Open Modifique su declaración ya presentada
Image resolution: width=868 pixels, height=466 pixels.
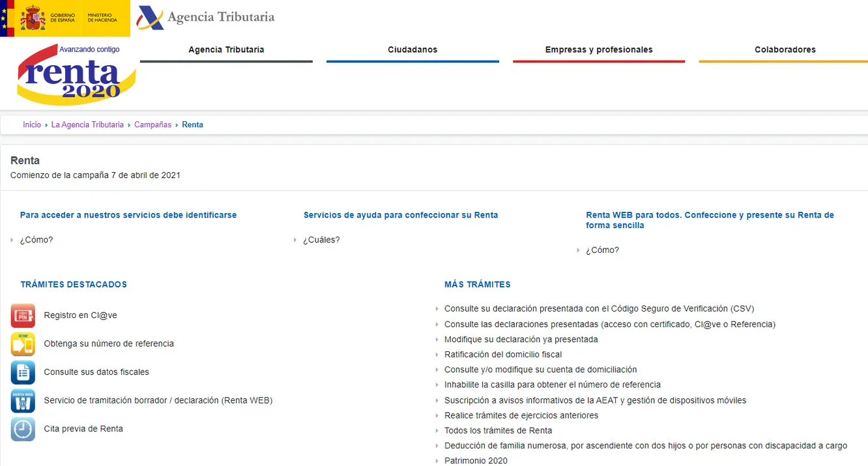point(521,340)
